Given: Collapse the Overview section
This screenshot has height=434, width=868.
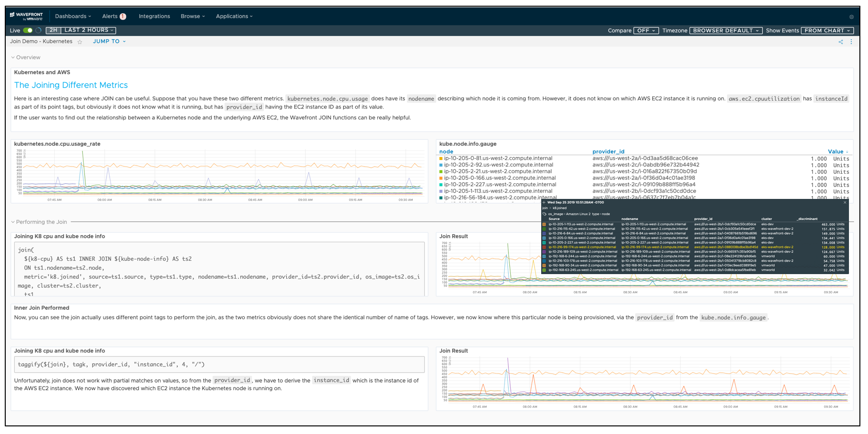Looking at the screenshot, I should 13,58.
